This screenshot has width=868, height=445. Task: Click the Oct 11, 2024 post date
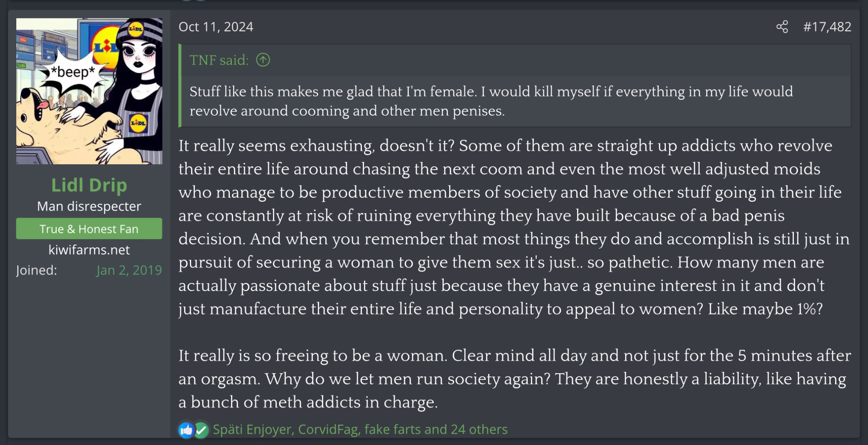(x=216, y=27)
